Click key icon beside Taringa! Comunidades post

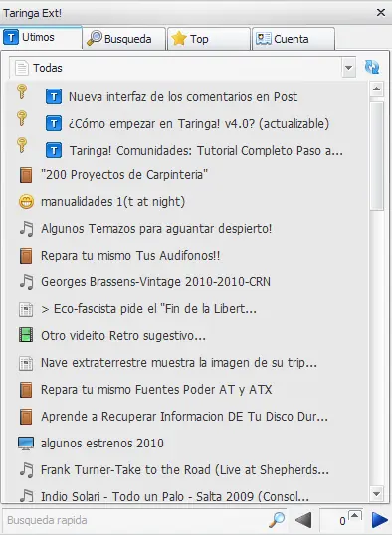coord(22,145)
